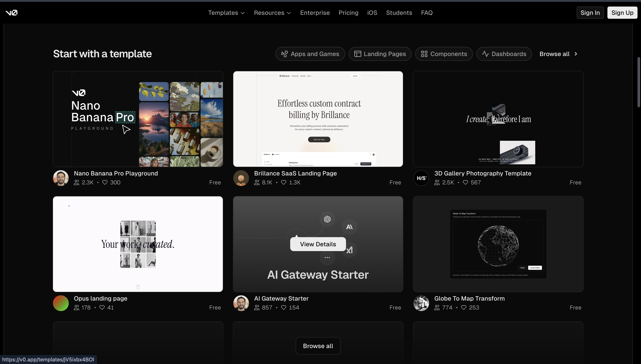
Task: Click View Details on AI Gateway Starter
Action: point(318,244)
